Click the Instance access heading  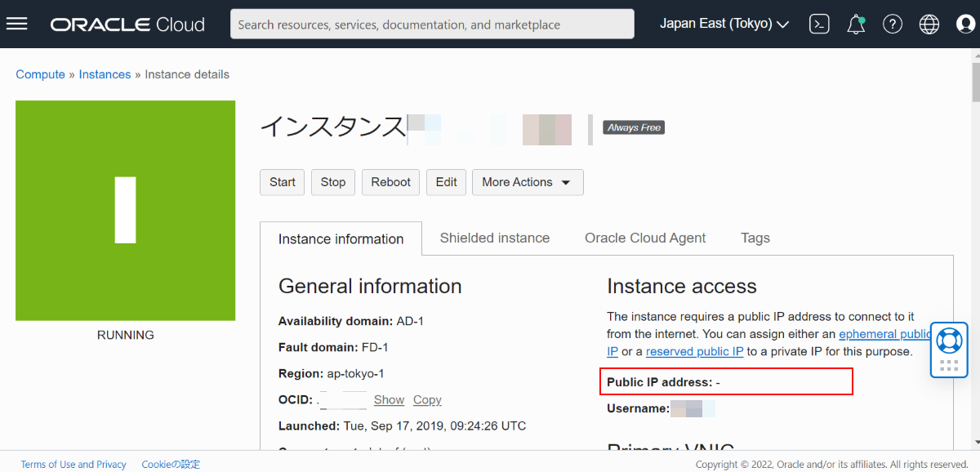(x=682, y=287)
